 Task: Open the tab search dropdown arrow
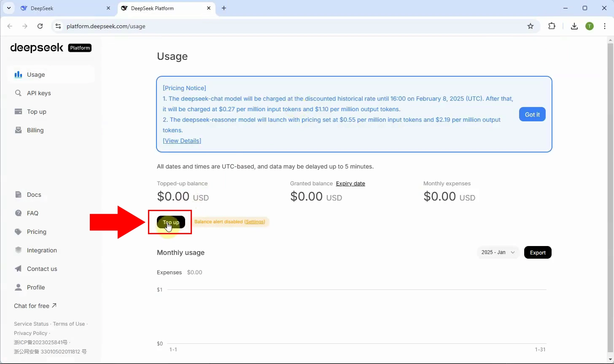tap(8, 8)
